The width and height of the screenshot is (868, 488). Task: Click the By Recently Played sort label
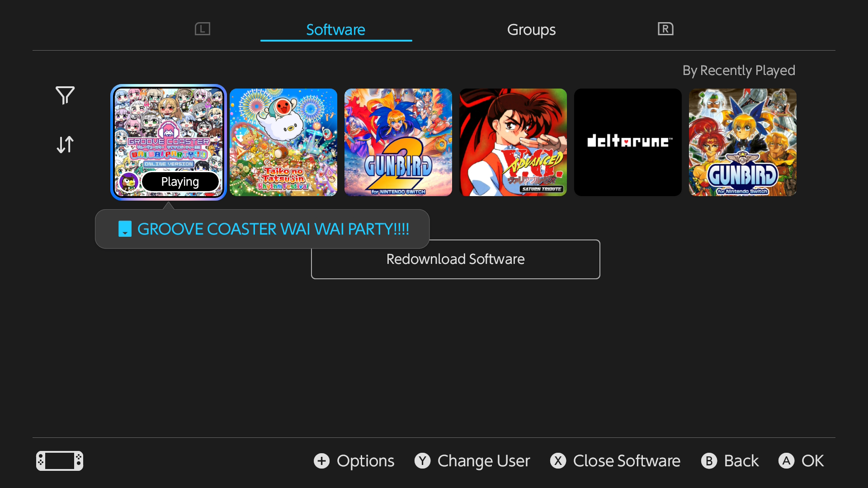[x=739, y=70]
